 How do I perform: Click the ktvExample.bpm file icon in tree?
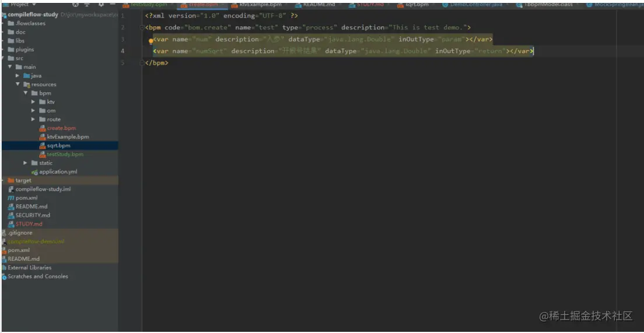(43, 136)
